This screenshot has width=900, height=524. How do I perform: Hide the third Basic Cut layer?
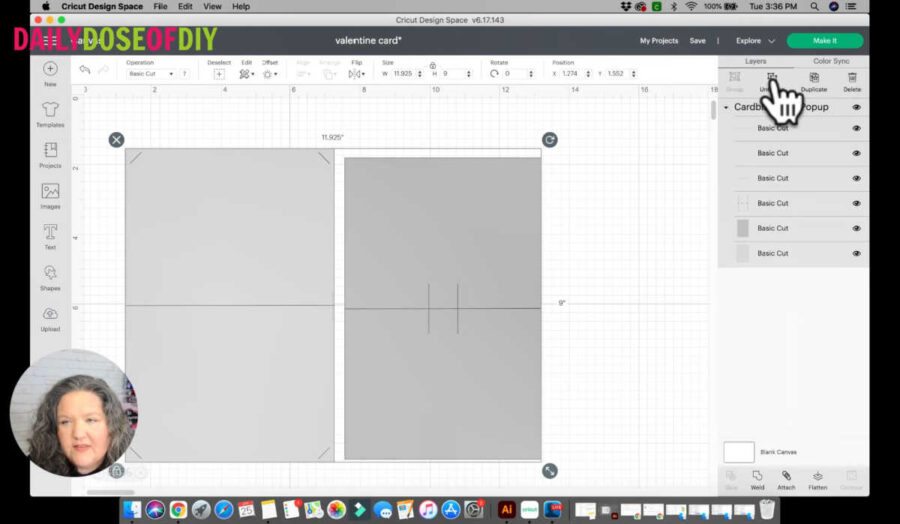click(856, 178)
